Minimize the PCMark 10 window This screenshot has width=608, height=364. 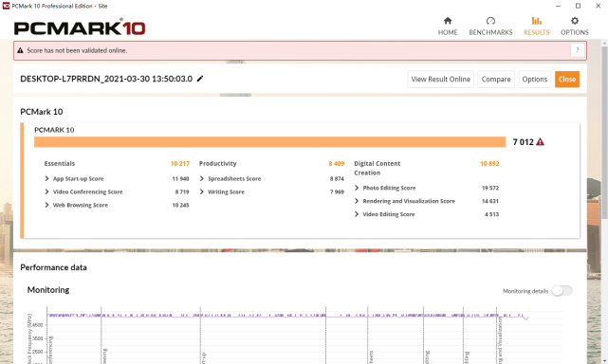[558, 6]
